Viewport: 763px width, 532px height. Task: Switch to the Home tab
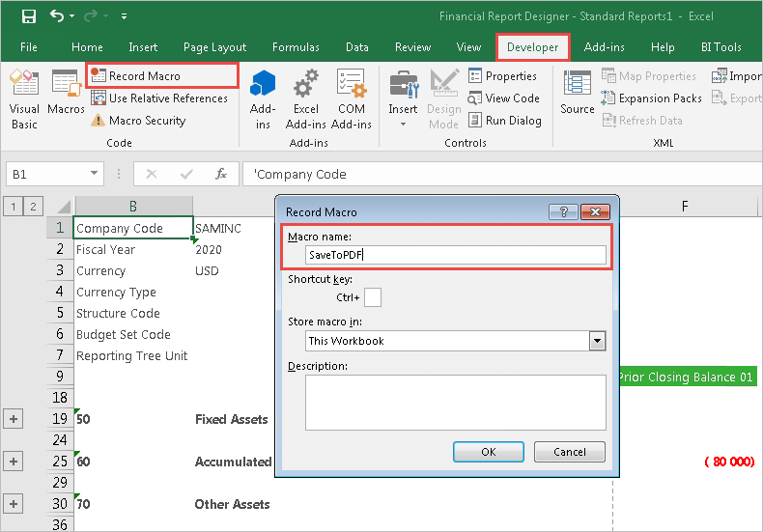[87, 47]
